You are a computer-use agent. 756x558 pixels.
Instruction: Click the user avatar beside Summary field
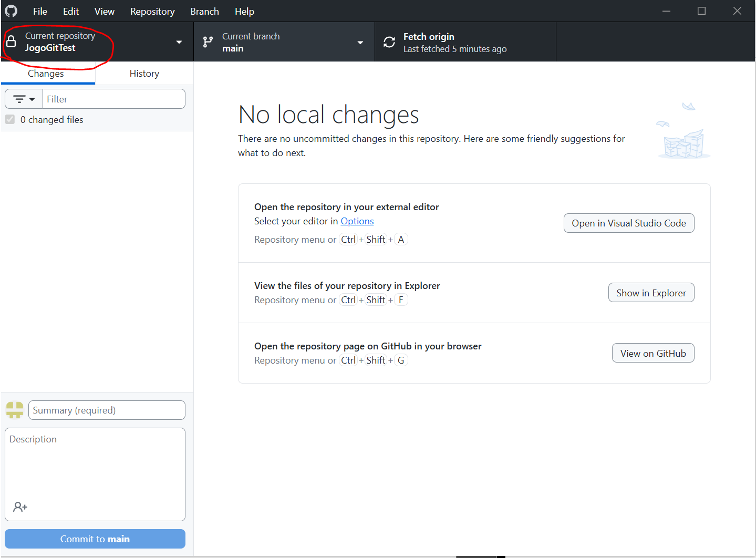[15, 410]
